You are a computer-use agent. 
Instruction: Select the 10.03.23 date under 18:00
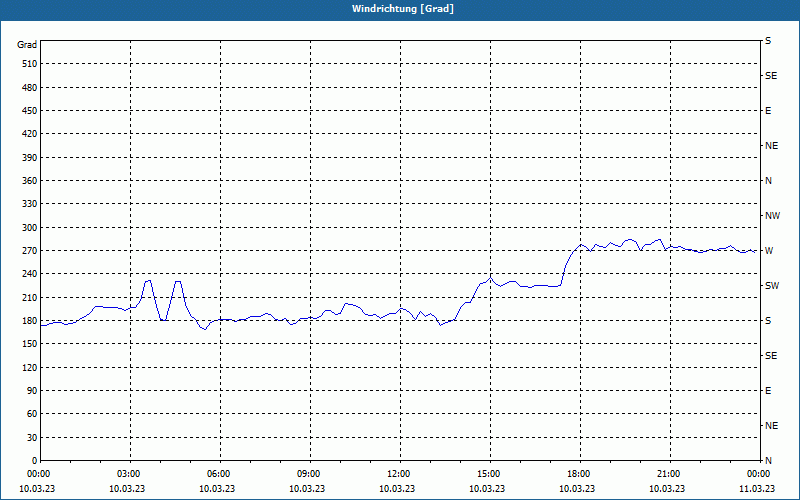point(577,488)
